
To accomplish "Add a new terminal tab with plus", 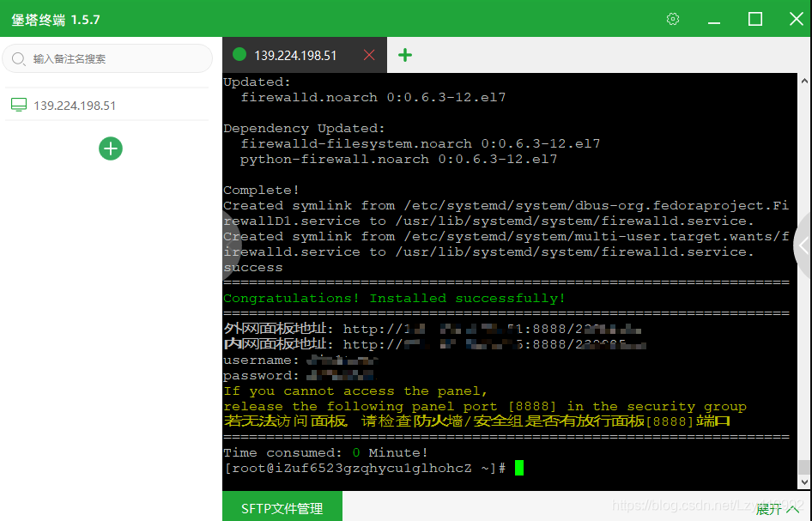I will [405, 55].
